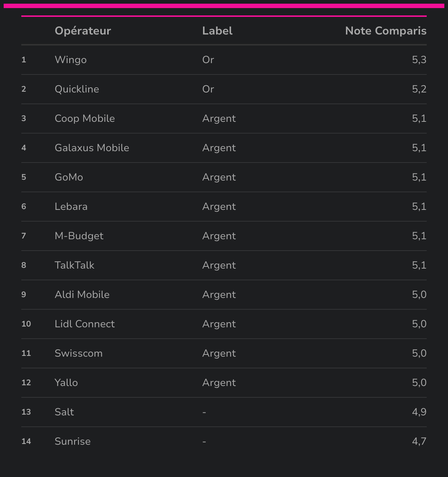Click Wingo's 5,3 score
This screenshot has width=448, height=477.
(419, 60)
